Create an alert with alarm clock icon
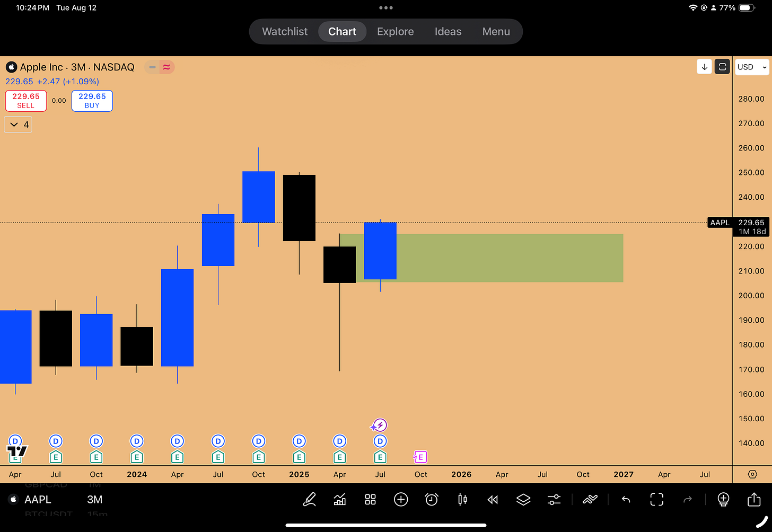Screen dimensions: 772x532 (x=432, y=499)
